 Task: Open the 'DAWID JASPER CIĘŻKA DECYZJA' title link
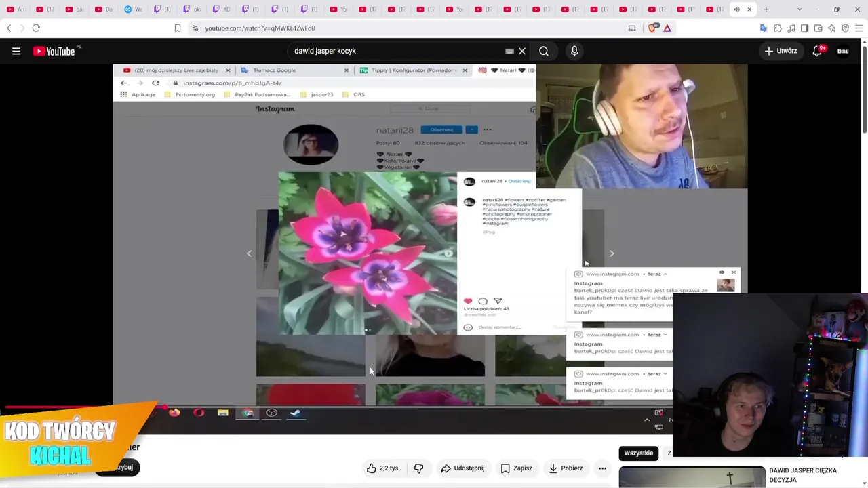803,475
